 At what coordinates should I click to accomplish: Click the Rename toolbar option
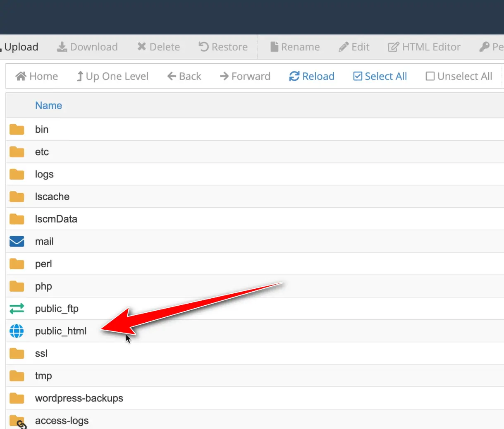(295, 47)
